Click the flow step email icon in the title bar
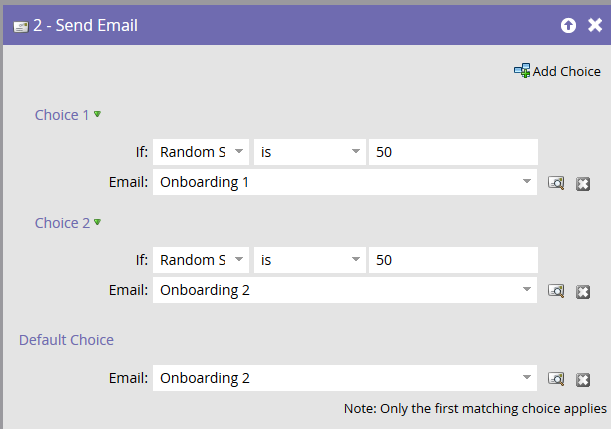Screen dimensions: 611x429 pos(21,27)
